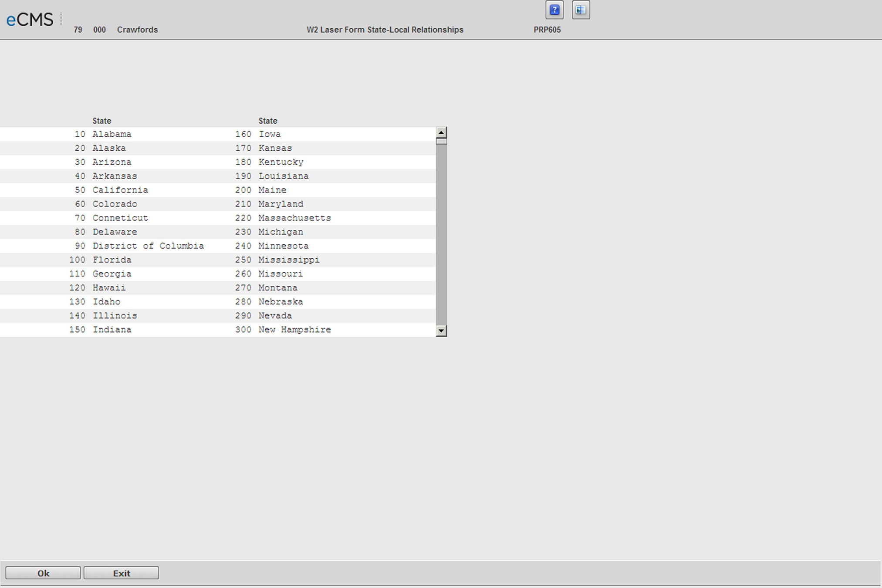
Task: Select the Maine entry
Action: tap(273, 190)
